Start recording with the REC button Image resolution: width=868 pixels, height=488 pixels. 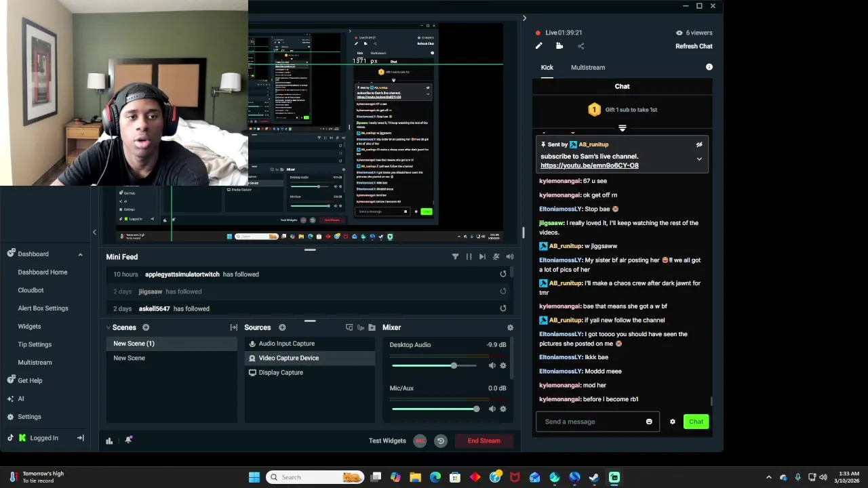[420, 441]
